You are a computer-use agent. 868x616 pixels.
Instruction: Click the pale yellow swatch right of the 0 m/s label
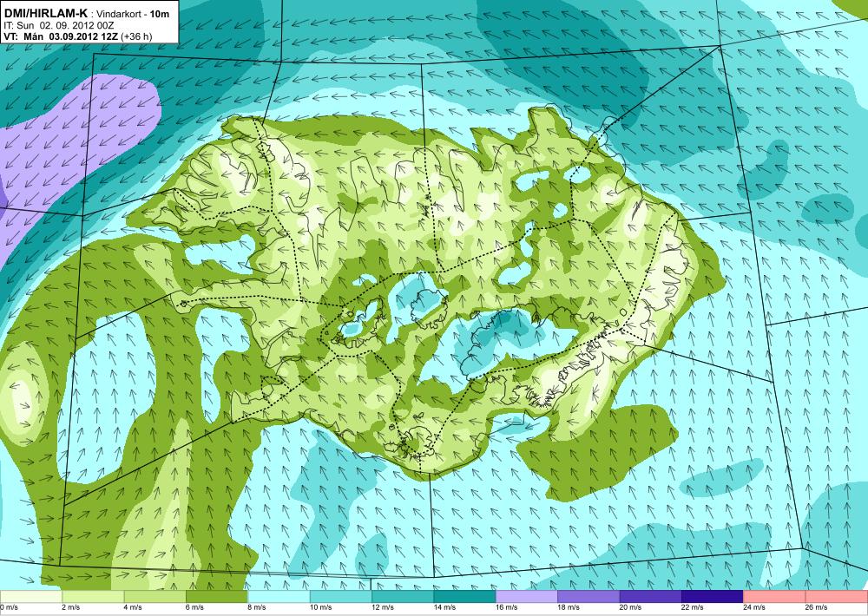30,596
